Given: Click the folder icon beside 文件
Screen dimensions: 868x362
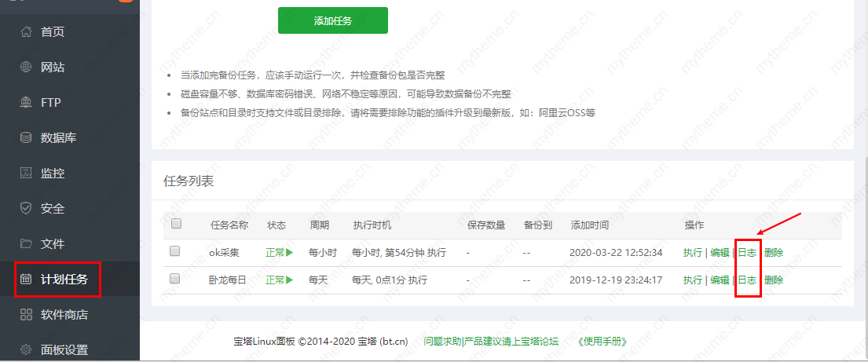Looking at the screenshot, I should (26, 244).
